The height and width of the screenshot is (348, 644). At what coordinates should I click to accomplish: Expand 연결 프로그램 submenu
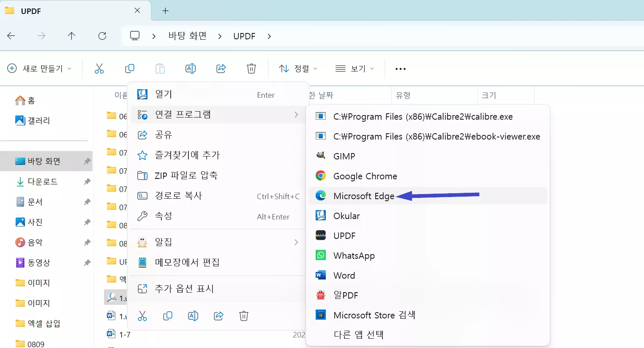click(x=218, y=115)
